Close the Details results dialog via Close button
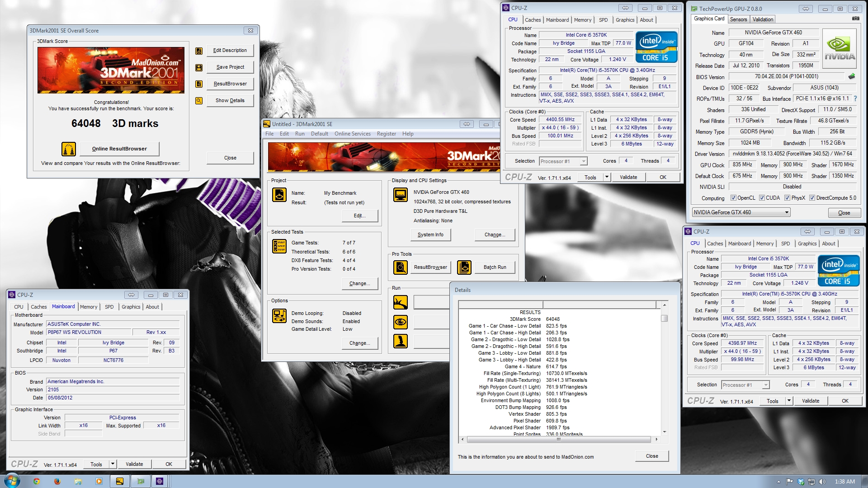 point(652,456)
